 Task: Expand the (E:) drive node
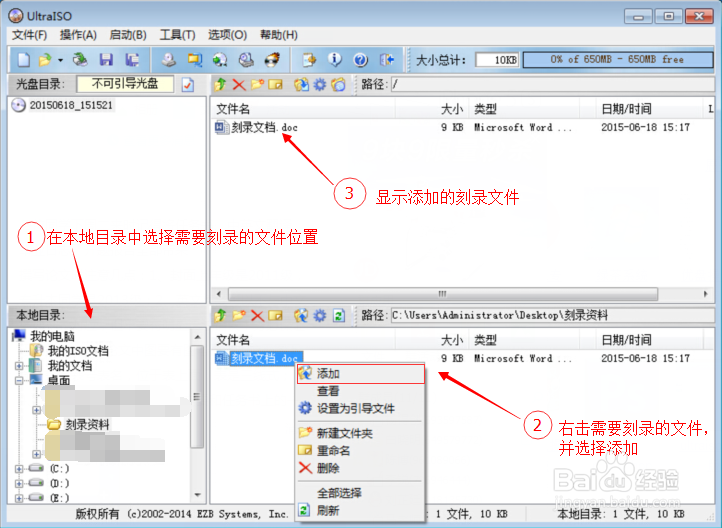pos(19,498)
